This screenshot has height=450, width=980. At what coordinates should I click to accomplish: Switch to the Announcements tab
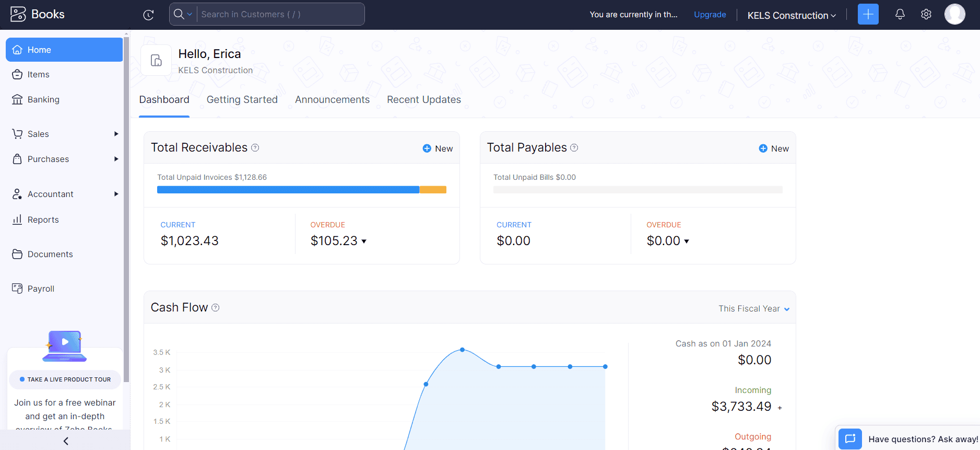pos(332,100)
